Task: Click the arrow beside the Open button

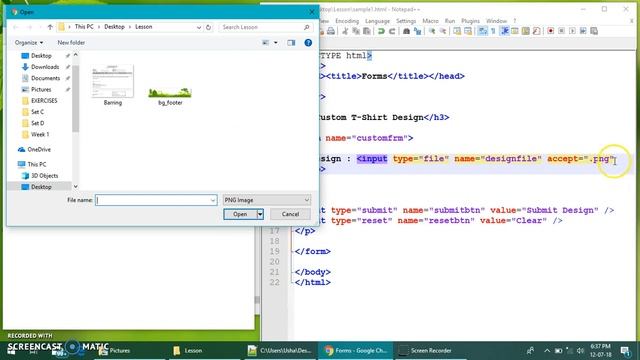Action: point(260,214)
